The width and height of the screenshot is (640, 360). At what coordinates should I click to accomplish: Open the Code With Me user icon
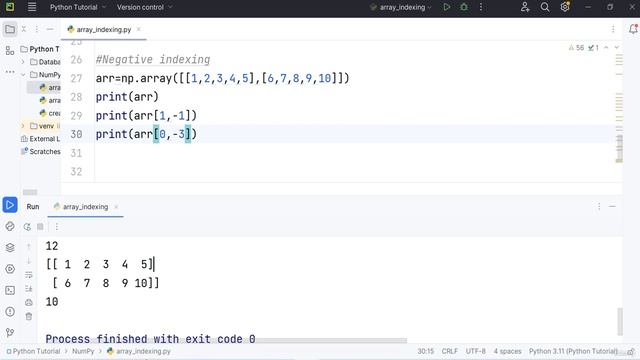click(525, 7)
